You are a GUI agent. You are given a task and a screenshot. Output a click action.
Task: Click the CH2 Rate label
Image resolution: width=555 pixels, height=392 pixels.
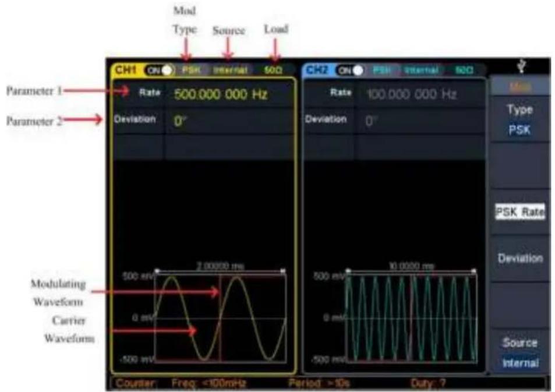pos(341,93)
